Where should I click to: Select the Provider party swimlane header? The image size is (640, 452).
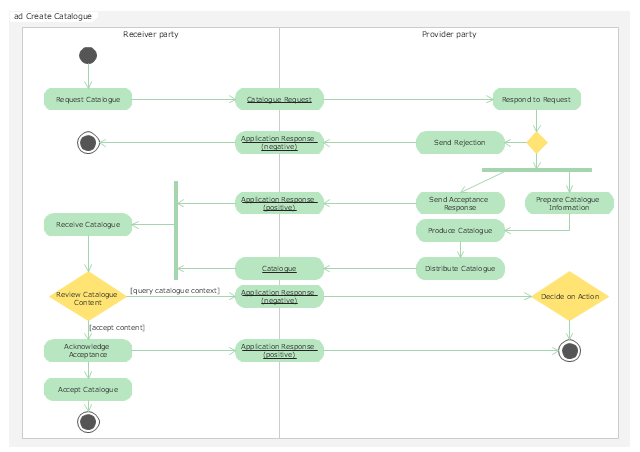(449, 34)
